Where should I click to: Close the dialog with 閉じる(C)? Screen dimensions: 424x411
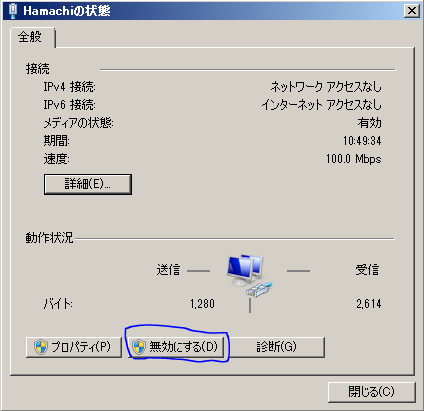point(372,392)
